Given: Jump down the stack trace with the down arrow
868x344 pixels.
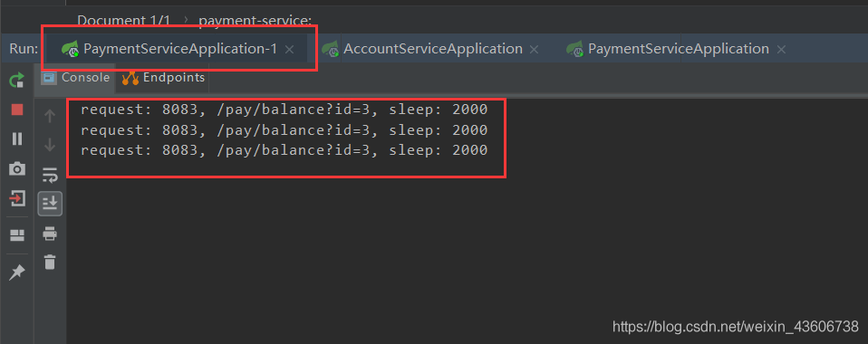Looking at the screenshot, I should [x=50, y=145].
